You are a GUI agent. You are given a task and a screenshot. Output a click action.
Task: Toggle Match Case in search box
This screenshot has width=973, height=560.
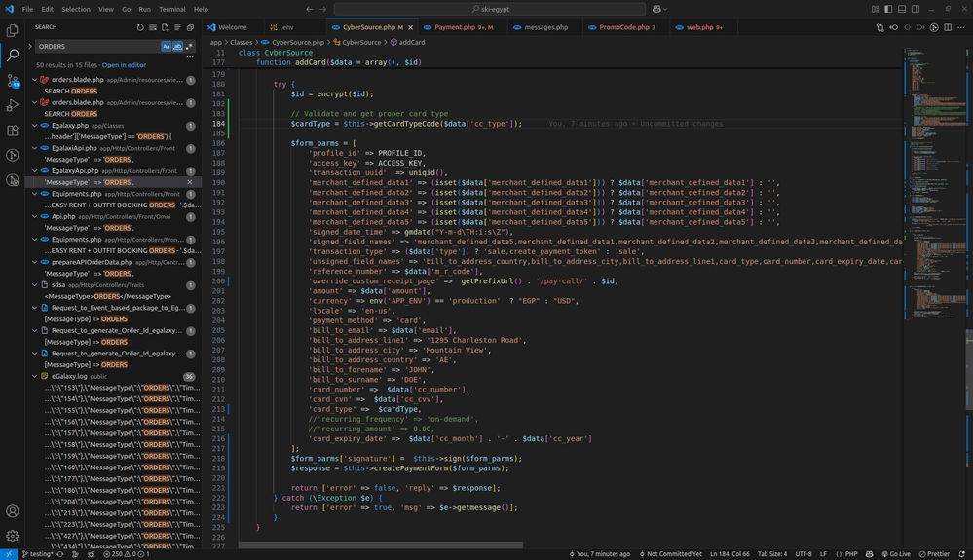pyautogui.click(x=167, y=46)
